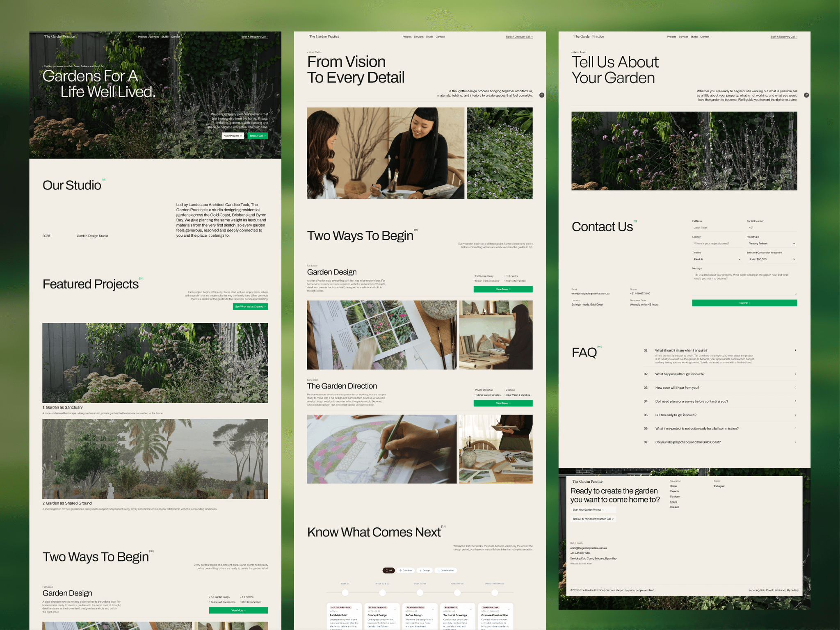
Task: Select the All filter pill
Action: coord(388,571)
